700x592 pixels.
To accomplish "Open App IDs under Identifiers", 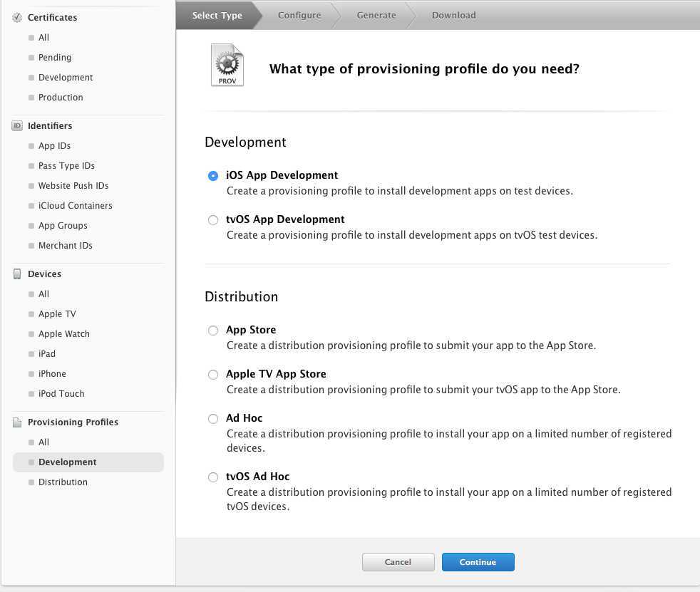I will pos(54,146).
